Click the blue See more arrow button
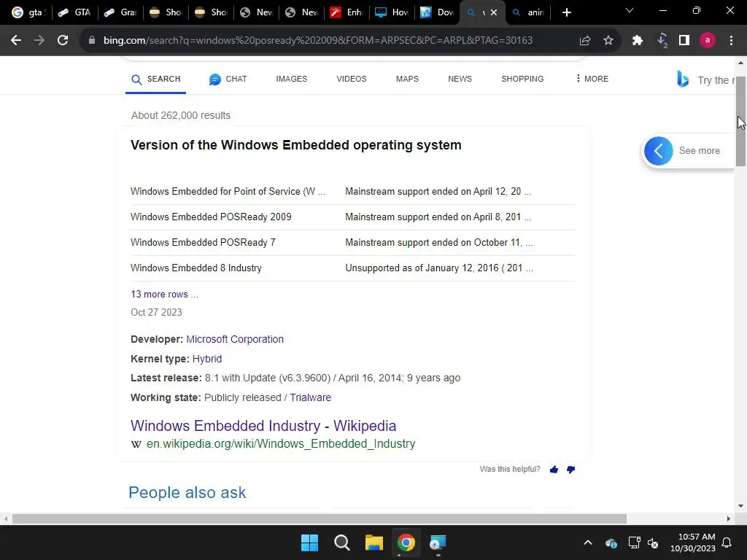 click(x=659, y=151)
